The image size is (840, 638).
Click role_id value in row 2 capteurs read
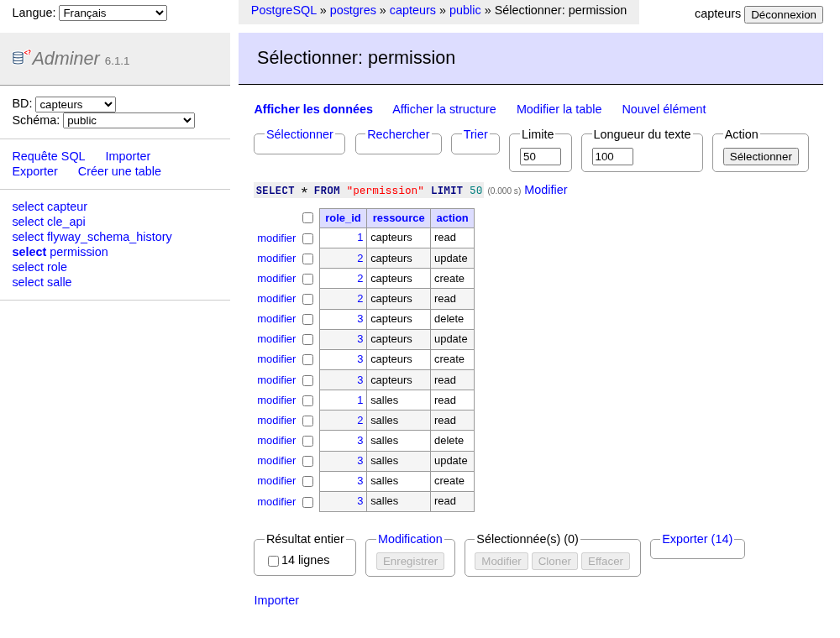click(360, 299)
